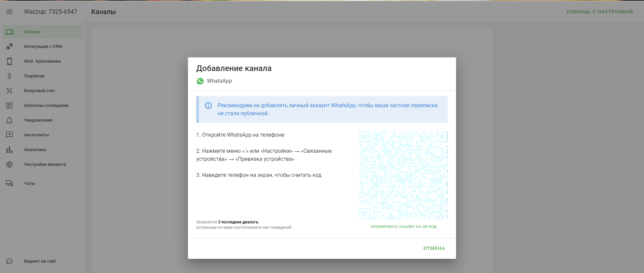Click the percent icon for Бонусный счет
The image size is (644, 273).
9,91
